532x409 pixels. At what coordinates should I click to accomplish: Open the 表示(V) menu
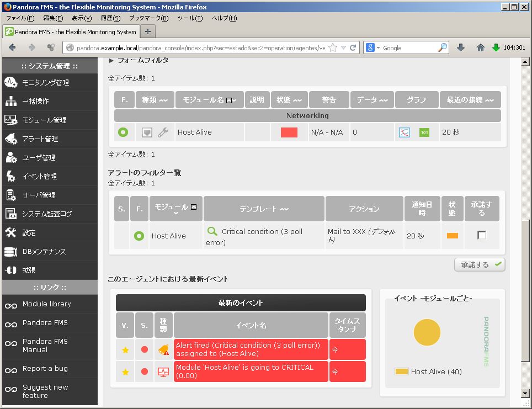pyautogui.click(x=82, y=18)
